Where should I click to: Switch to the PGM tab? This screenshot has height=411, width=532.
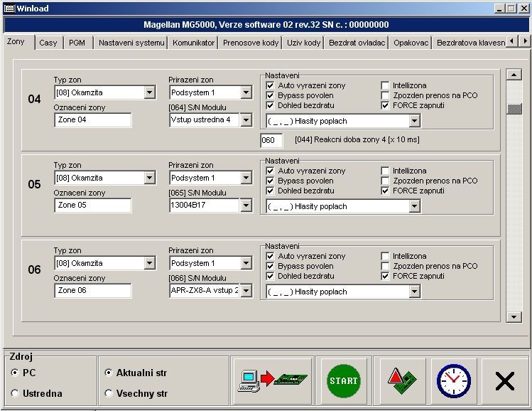pos(77,43)
